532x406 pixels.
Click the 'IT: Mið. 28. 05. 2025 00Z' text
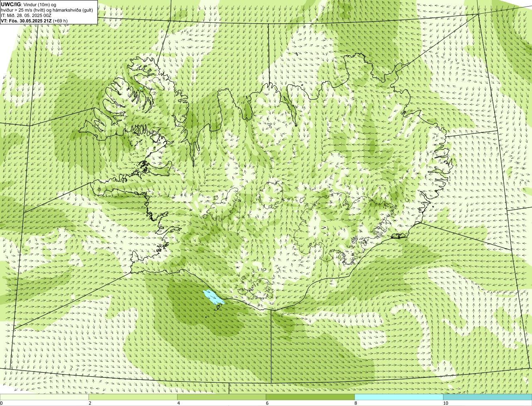coord(26,15)
